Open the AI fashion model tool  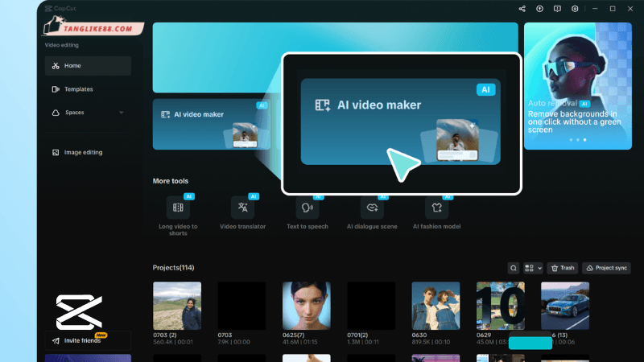[436, 208]
